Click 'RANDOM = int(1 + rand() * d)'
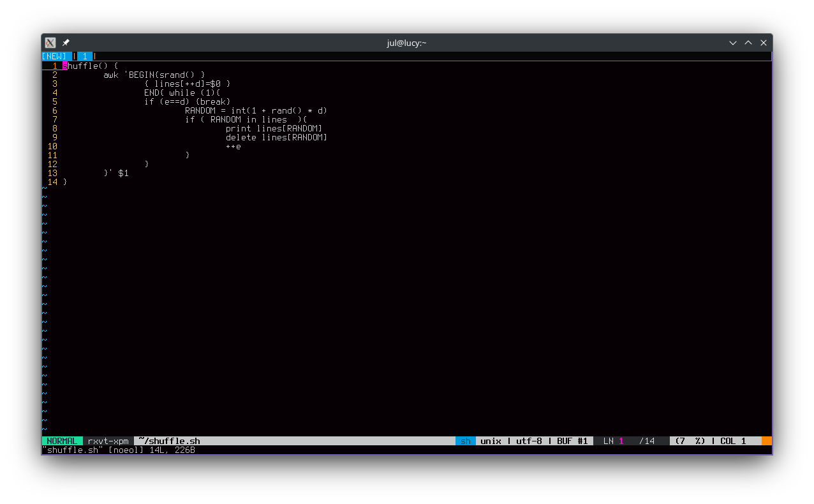The width and height of the screenshot is (814, 504). [x=256, y=110]
